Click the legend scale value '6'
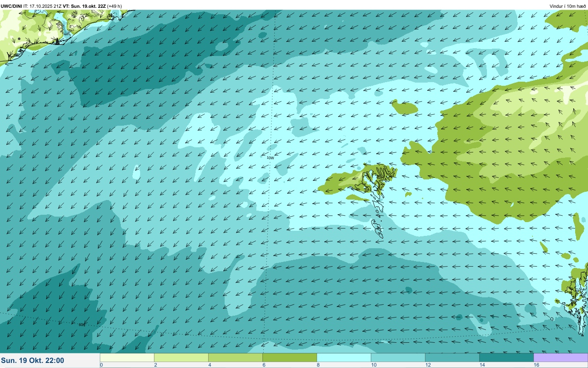 [x=264, y=365]
